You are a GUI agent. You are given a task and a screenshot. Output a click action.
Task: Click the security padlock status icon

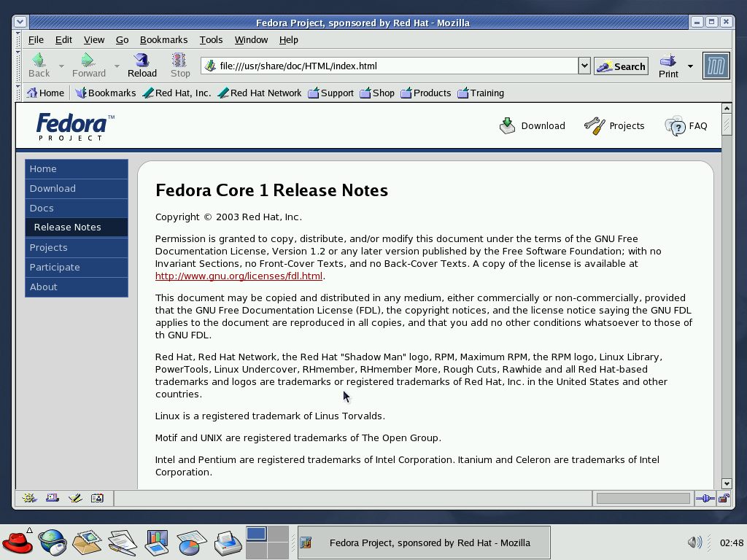(x=724, y=499)
